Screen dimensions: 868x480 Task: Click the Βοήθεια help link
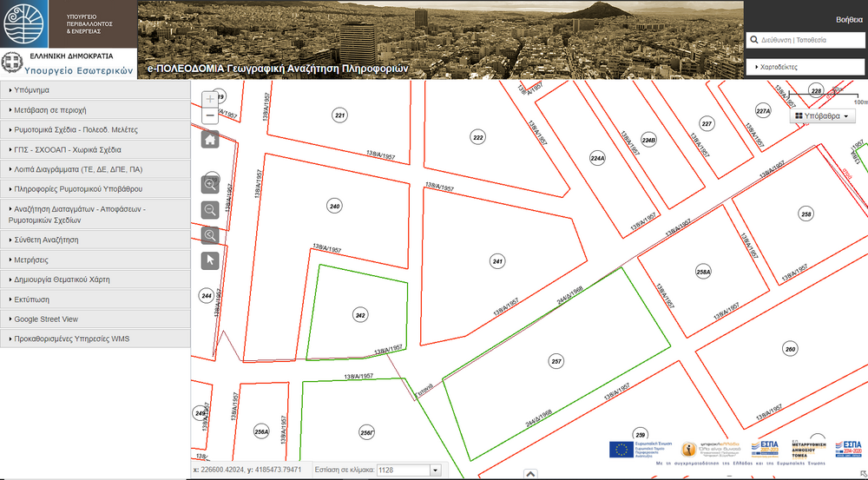[848, 19]
